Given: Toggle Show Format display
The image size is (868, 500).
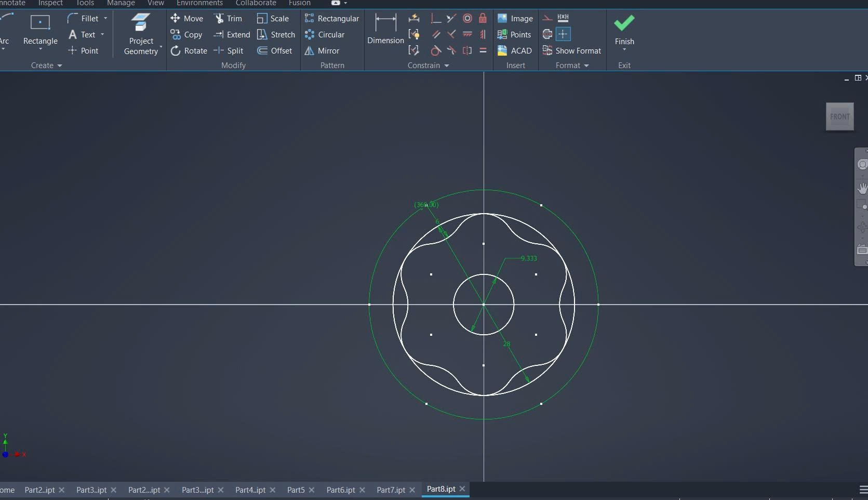Looking at the screenshot, I should (x=571, y=51).
